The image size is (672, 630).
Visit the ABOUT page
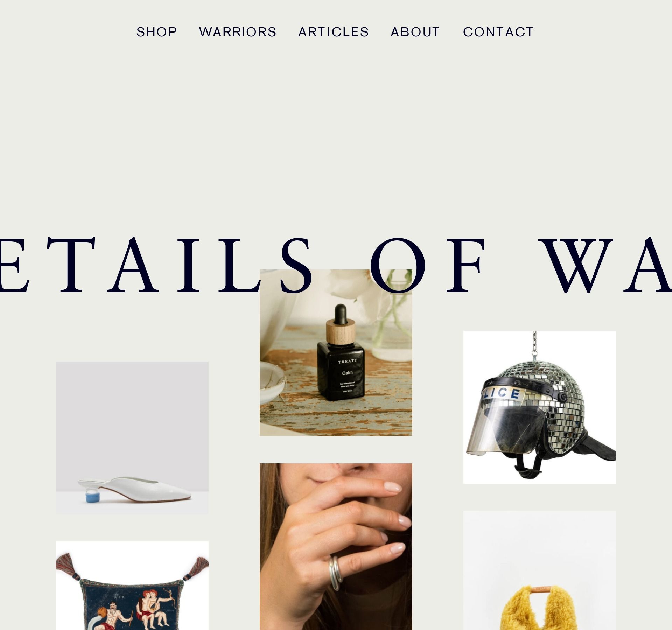pyautogui.click(x=415, y=32)
